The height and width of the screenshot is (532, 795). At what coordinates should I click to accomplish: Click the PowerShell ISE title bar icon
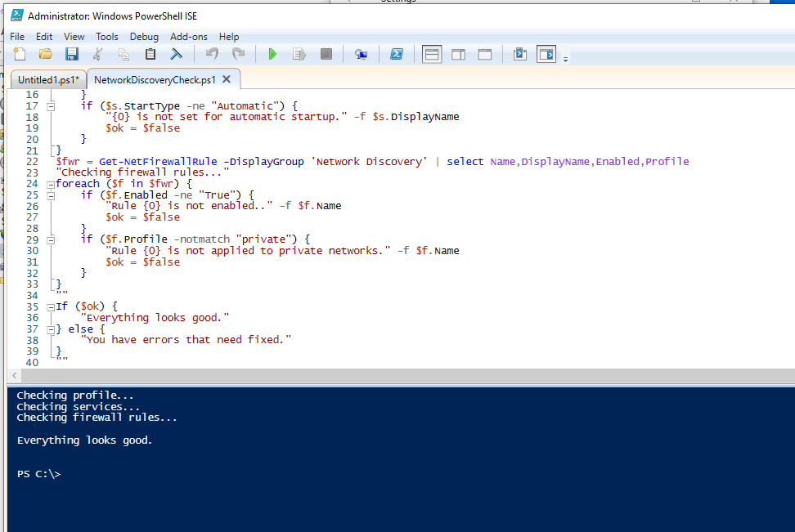[x=16, y=16]
